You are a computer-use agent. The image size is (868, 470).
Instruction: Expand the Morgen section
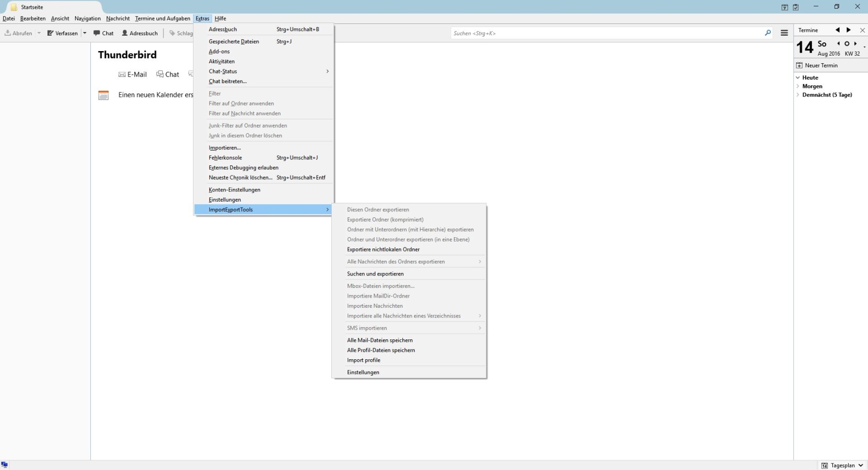[x=798, y=86]
